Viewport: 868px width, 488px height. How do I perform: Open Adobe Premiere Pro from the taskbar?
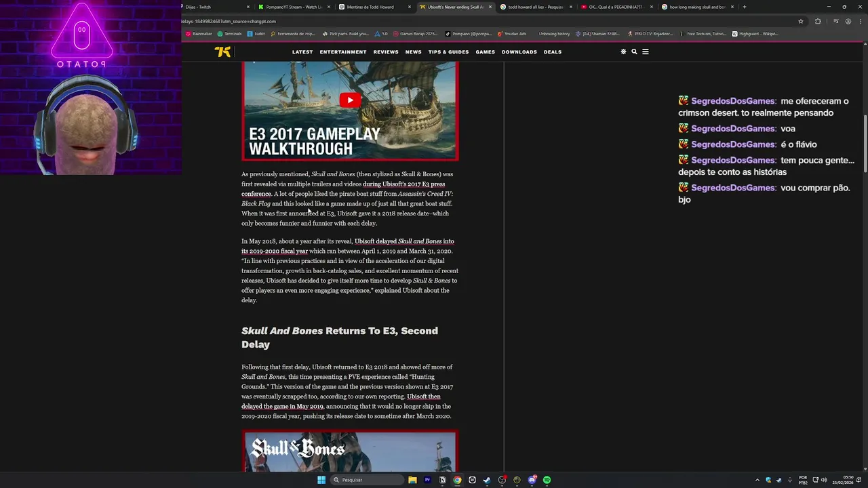(x=427, y=480)
